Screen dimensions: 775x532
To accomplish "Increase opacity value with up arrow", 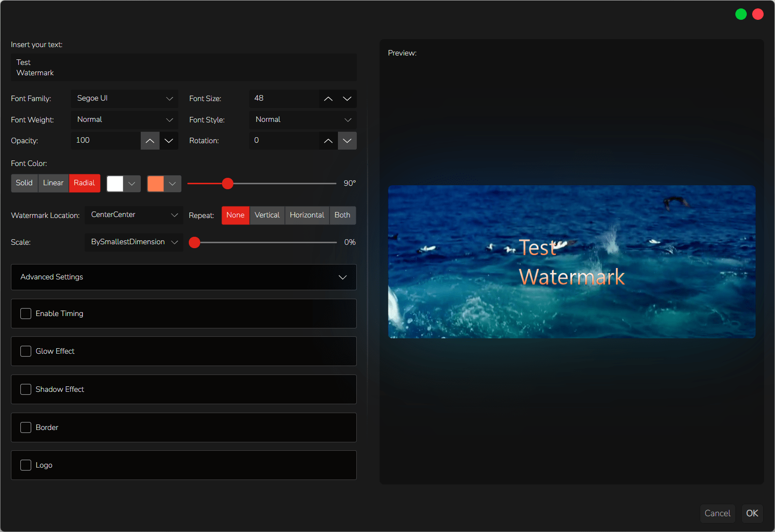I will click(x=150, y=141).
